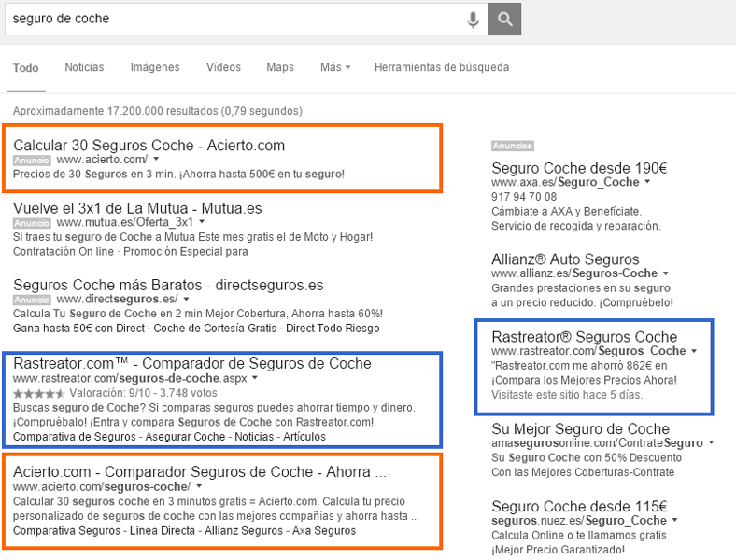Click 'Allianz Seguros' sitelink
This screenshot has width=736, height=560.
(x=244, y=531)
